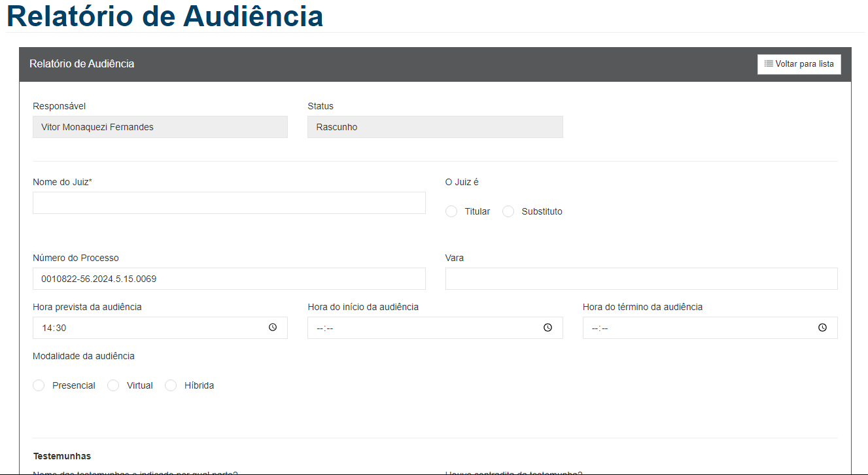Click the 14:30 scheduled time value

point(54,328)
